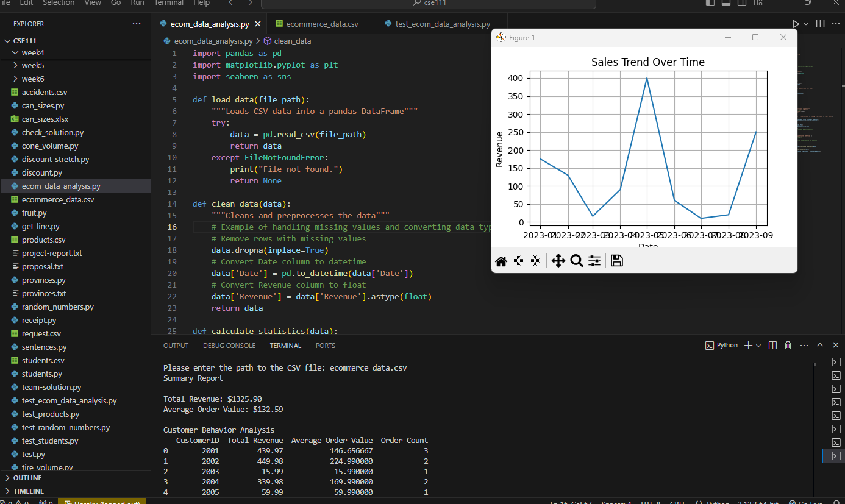Click the Save figure floppy disk icon

[x=616, y=261]
